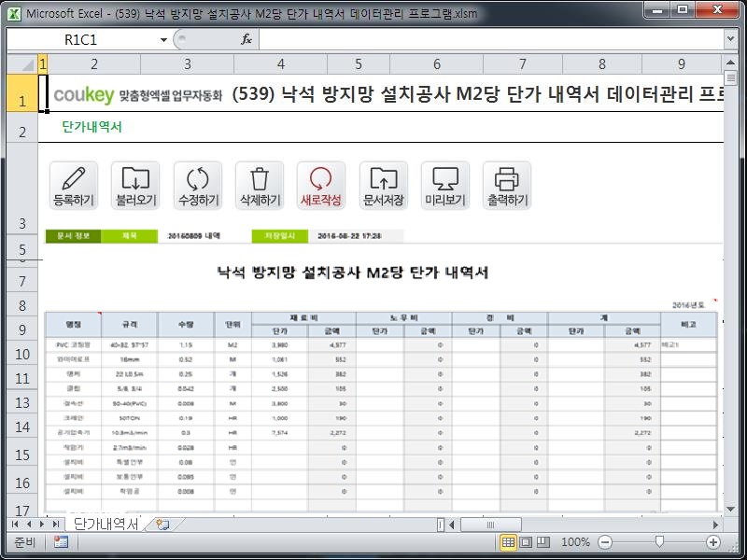This screenshot has width=747, height=560.
Task: Switch to Page Layout view
Action: 526,542
